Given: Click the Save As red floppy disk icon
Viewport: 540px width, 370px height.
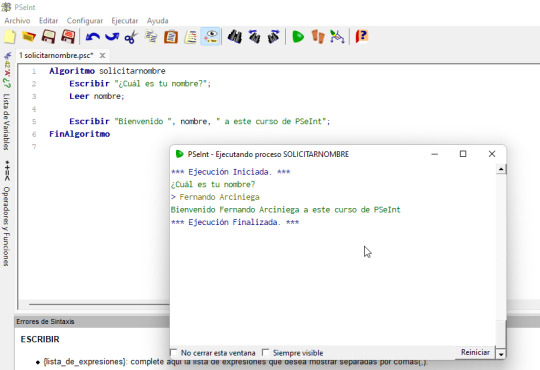Looking at the screenshot, I should click(68, 37).
